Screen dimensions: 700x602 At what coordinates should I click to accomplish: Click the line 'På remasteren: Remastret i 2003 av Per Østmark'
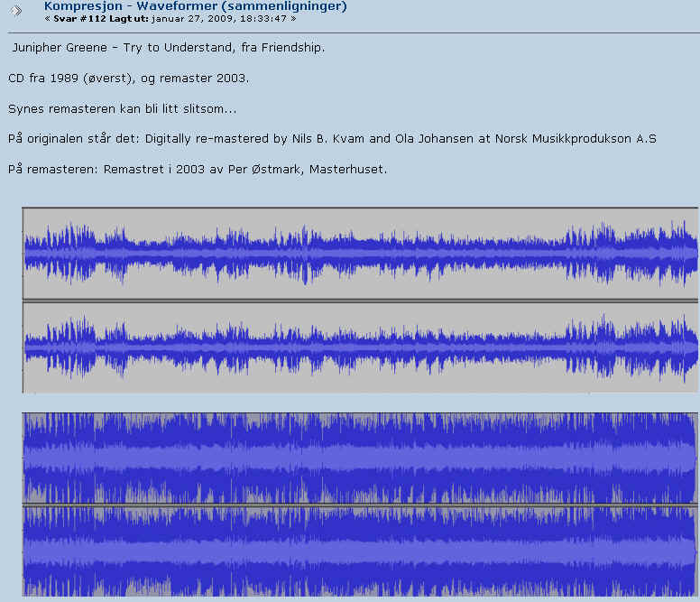click(x=198, y=170)
